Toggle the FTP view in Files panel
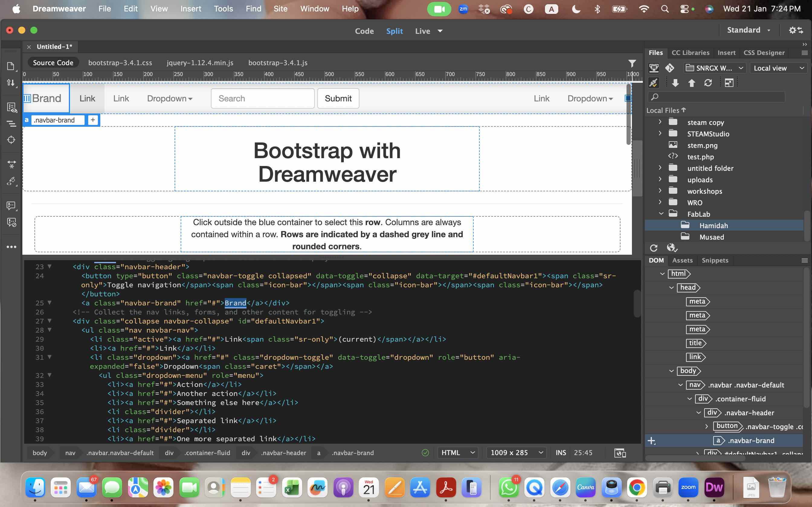The height and width of the screenshot is (507, 812). [x=654, y=68]
